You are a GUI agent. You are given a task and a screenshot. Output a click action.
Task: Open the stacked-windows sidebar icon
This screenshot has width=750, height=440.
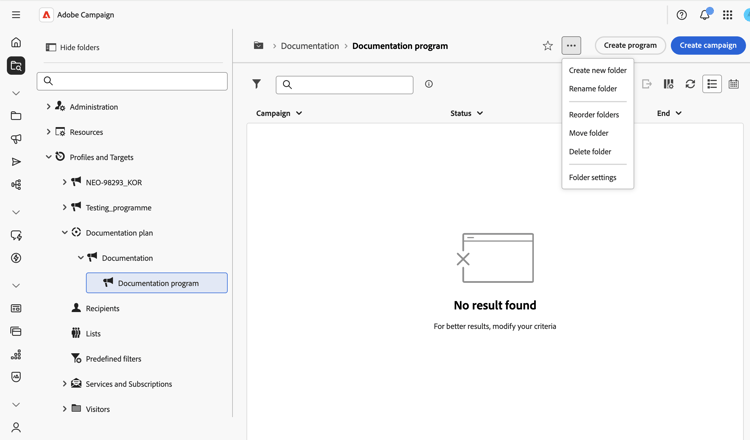coord(16,331)
